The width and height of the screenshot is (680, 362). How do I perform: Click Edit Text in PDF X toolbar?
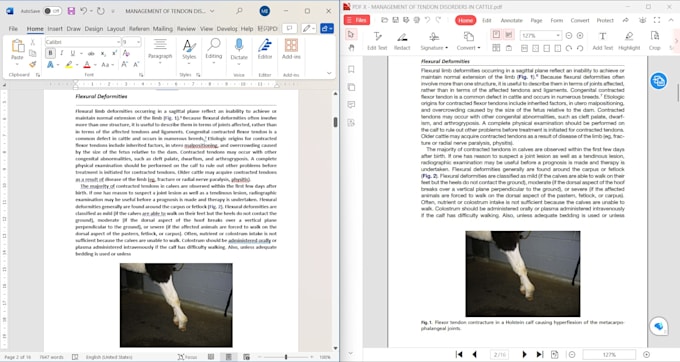point(377,41)
